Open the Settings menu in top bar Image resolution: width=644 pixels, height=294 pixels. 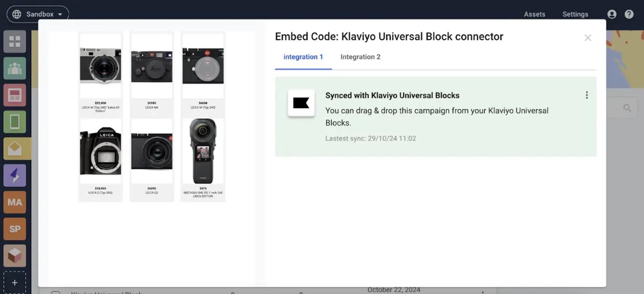click(575, 14)
